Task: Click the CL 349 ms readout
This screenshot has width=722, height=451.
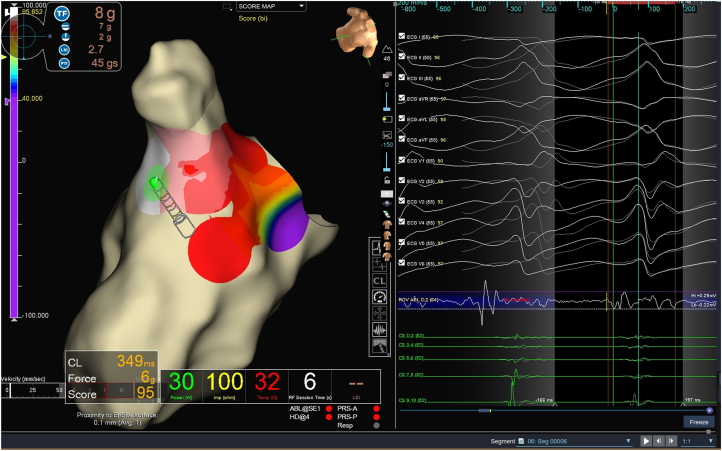Action: pos(112,362)
